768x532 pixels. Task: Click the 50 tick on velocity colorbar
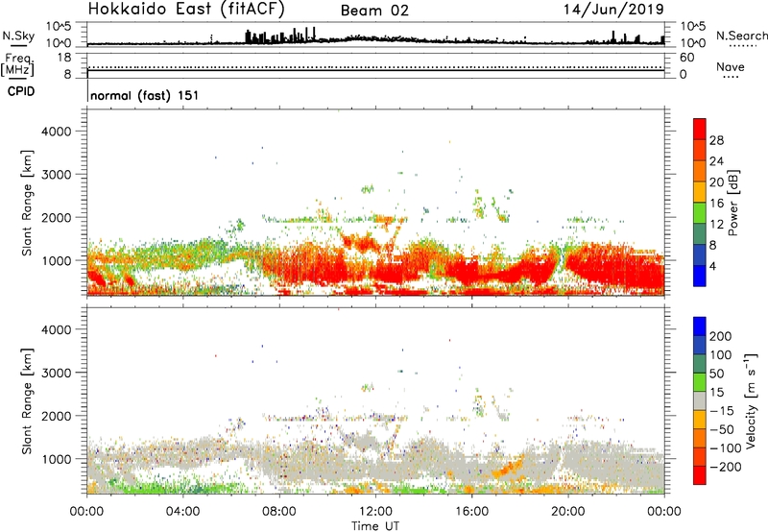tap(717, 374)
